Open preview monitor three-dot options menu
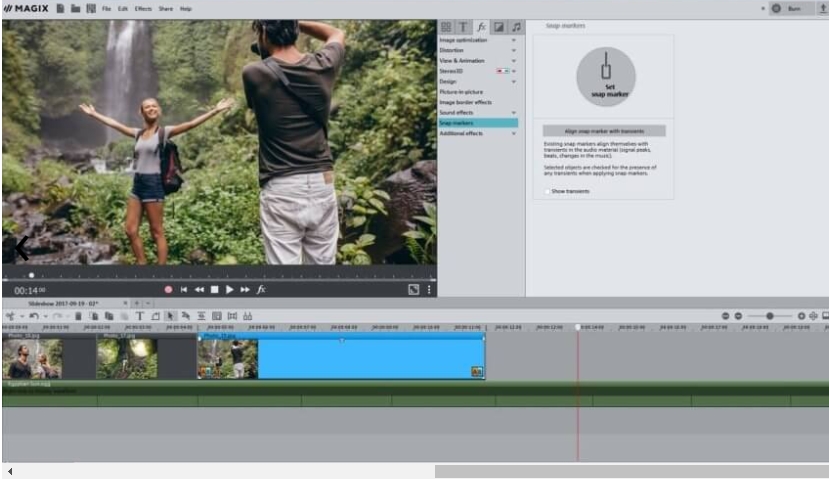This screenshot has width=829, height=479. 429,289
